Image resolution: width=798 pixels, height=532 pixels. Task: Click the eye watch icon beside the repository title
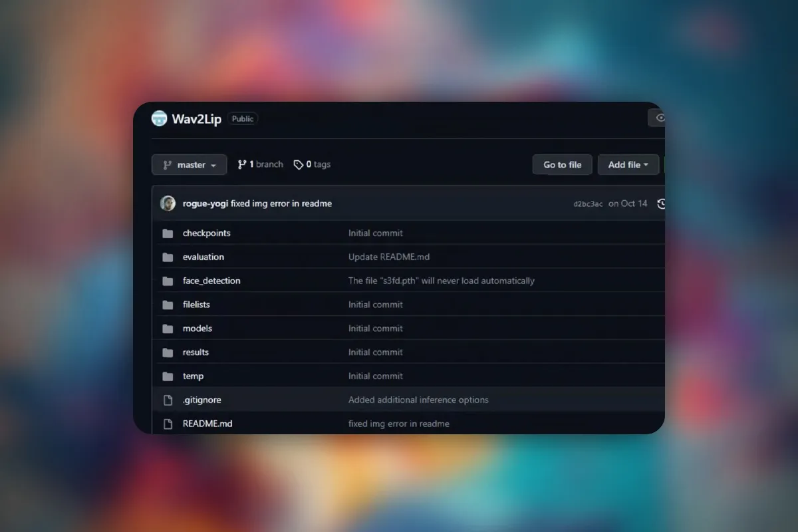point(660,118)
